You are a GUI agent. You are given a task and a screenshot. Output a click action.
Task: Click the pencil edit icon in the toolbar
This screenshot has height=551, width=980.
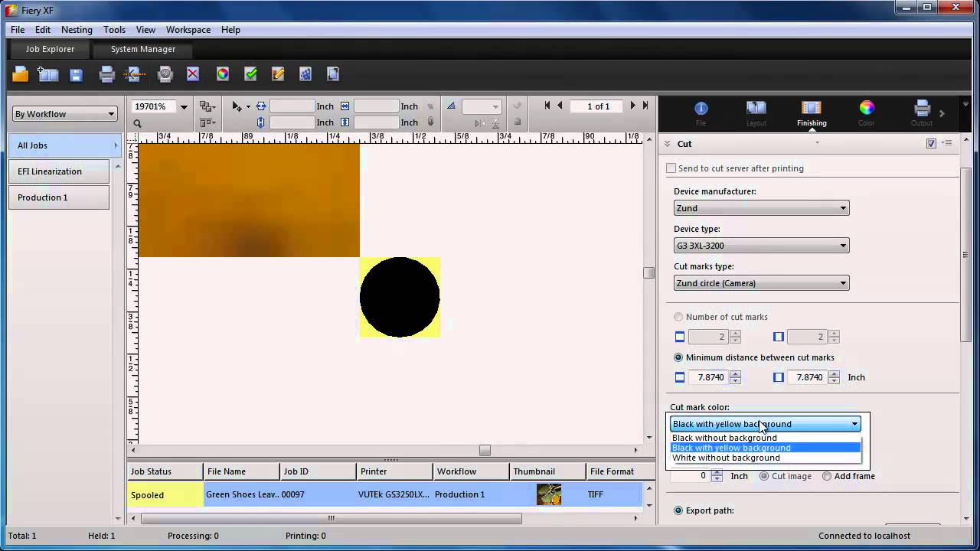pyautogui.click(x=278, y=74)
